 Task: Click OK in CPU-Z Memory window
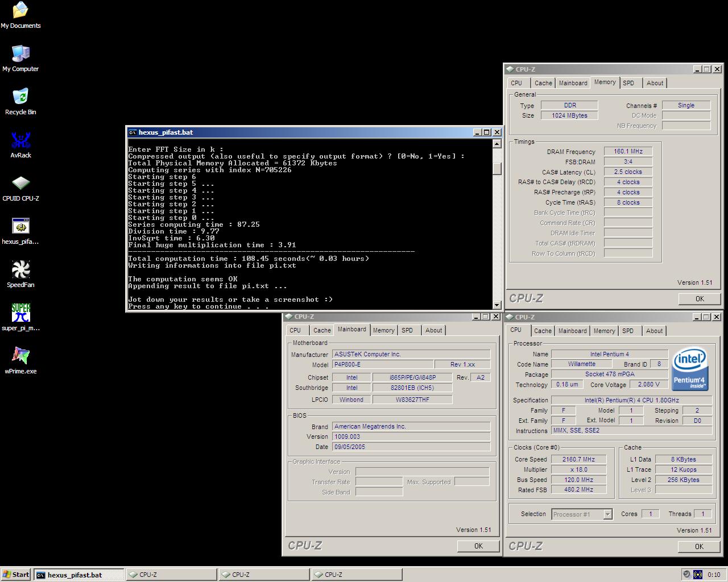(x=700, y=299)
